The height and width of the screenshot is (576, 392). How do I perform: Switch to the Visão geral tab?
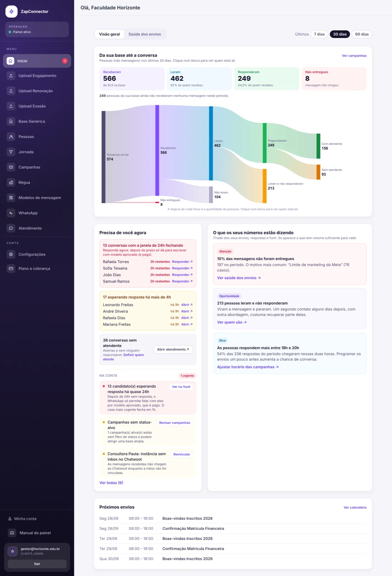click(x=109, y=34)
